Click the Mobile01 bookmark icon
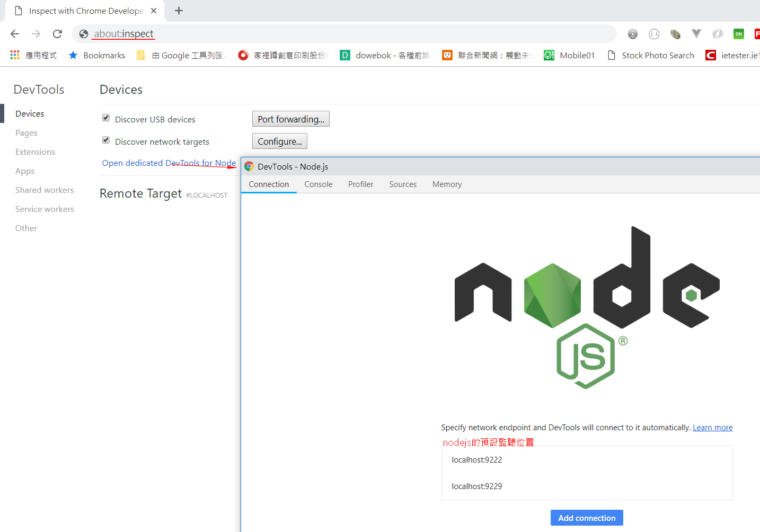This screenshot has width=760, height=532. pos(549,55)
